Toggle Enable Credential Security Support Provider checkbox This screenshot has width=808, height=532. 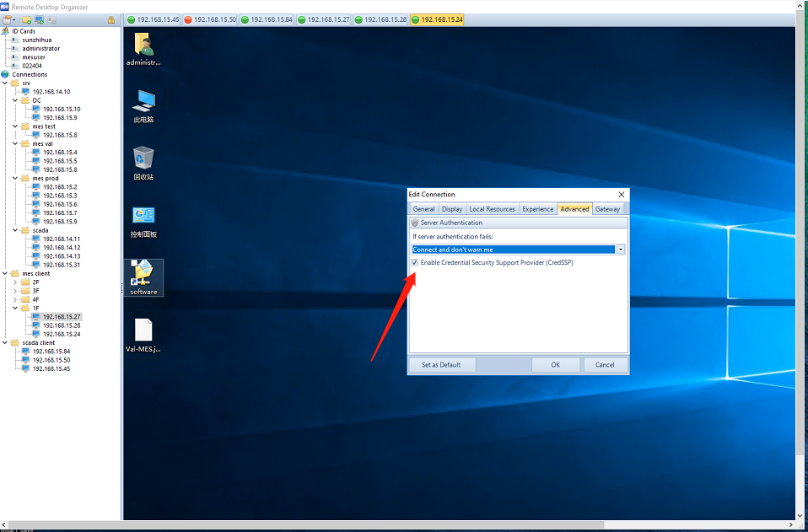415,263
